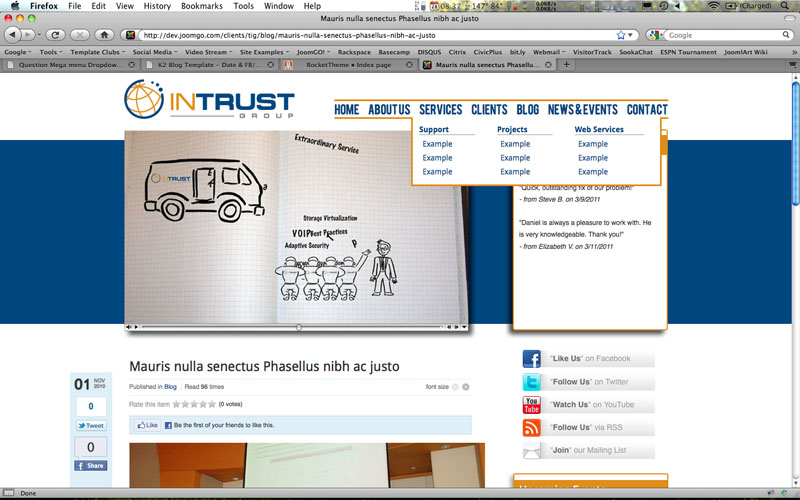The image size is (800, 500).
Task: Click SERVICES in the site navigation
Action: 440,110
